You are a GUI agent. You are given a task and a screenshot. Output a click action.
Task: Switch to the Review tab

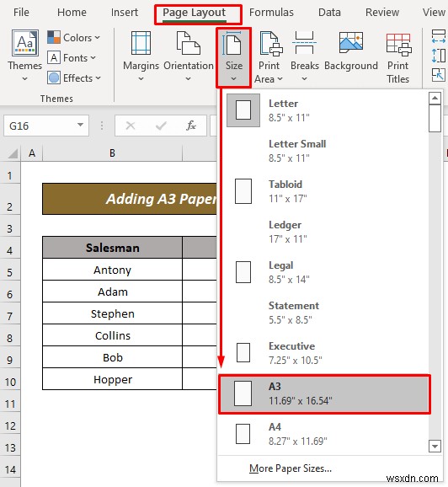(x=382, y=13)
